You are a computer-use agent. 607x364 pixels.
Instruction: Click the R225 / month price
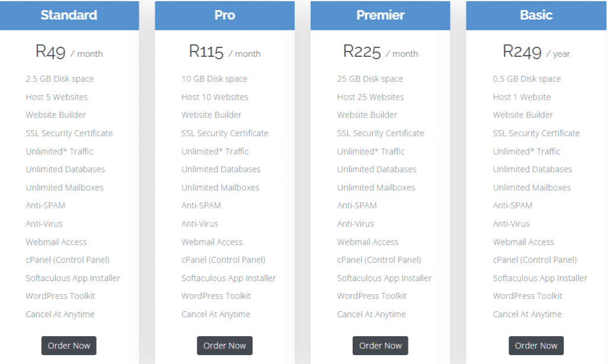coord(380,52)
